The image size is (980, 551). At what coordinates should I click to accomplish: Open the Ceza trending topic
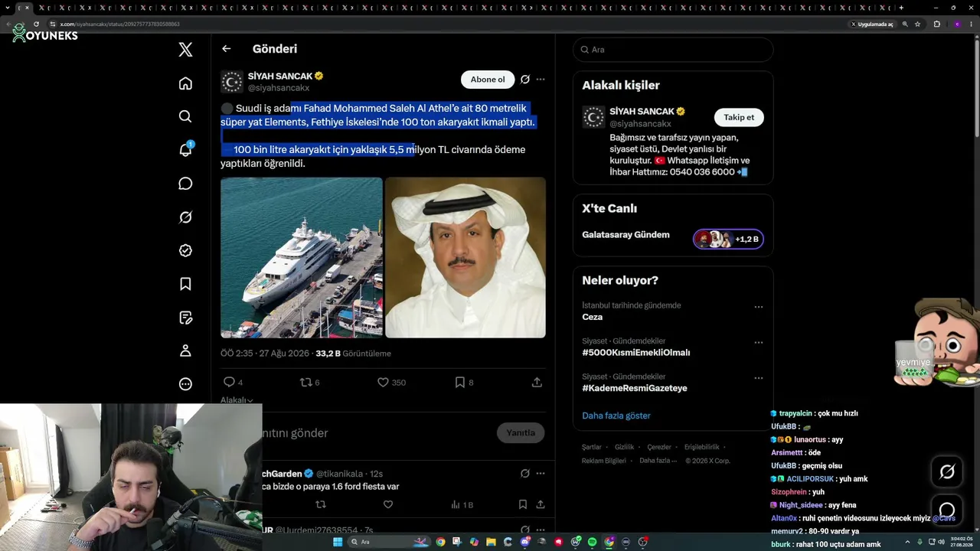pos(592,317)
